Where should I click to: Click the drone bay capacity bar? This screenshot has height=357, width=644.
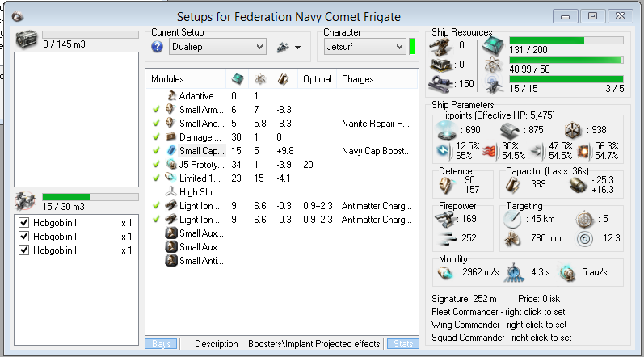90,197
